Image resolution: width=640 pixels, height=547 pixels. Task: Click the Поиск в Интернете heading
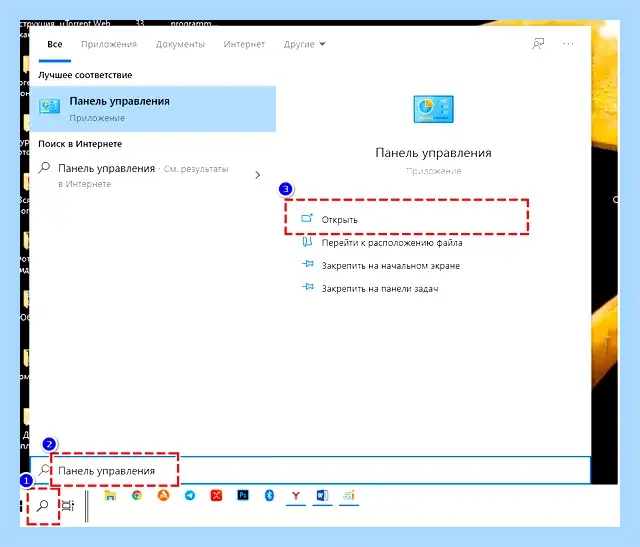click(80, 144)
